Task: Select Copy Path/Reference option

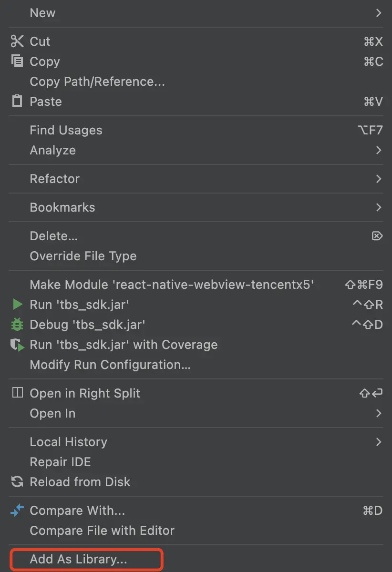Action: pos(97,82)
